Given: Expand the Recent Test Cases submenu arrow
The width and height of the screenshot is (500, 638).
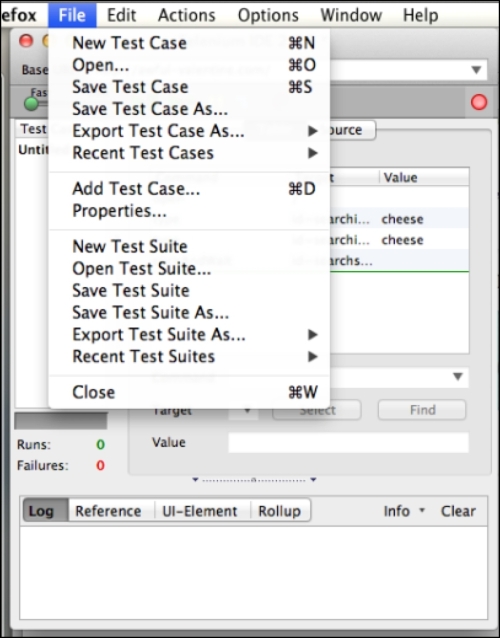Looking at the screenshot, I should tap(313, 153).
